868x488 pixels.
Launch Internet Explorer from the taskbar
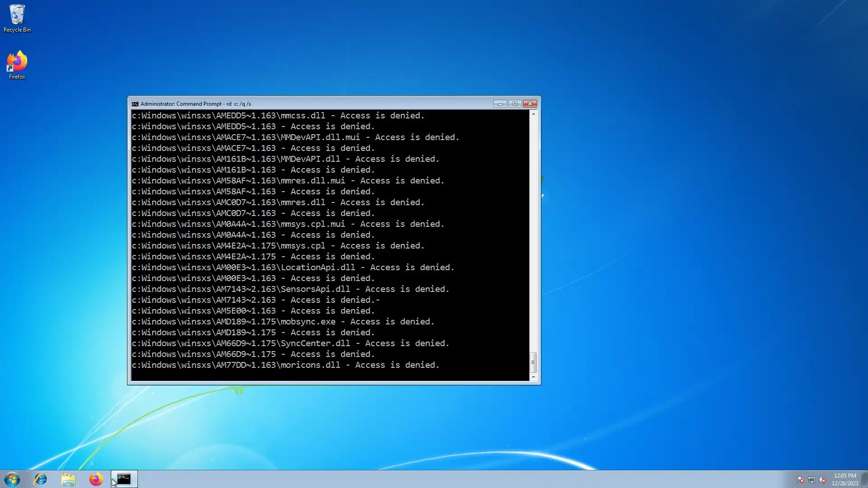pos(41,479)
